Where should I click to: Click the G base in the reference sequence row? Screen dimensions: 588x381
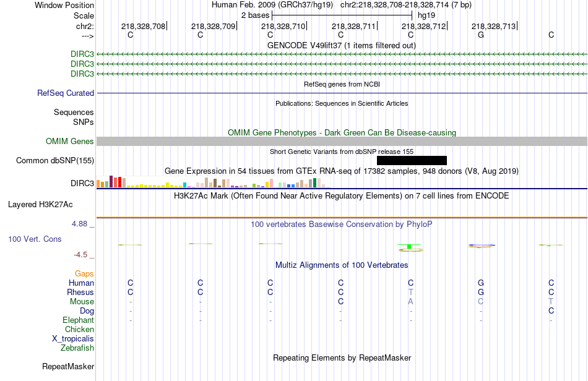point(481,35)
